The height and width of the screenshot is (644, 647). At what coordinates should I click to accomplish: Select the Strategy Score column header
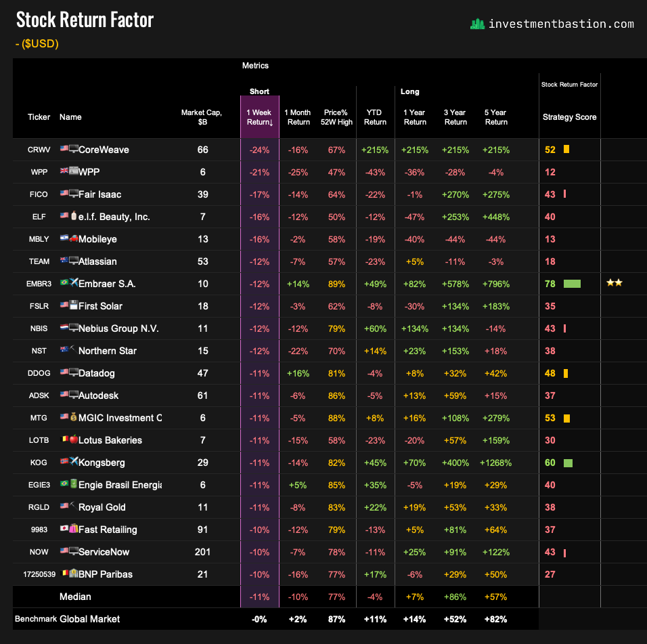(569, 117)
